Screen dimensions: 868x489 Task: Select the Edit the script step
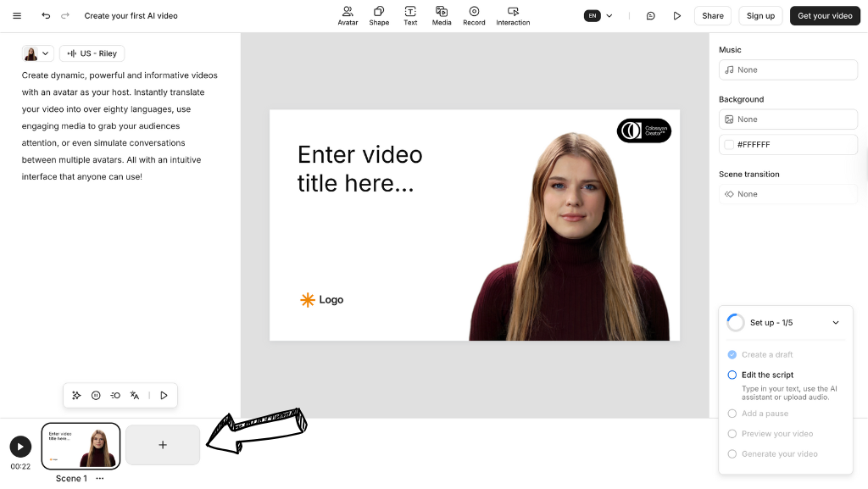click(767, 375)
